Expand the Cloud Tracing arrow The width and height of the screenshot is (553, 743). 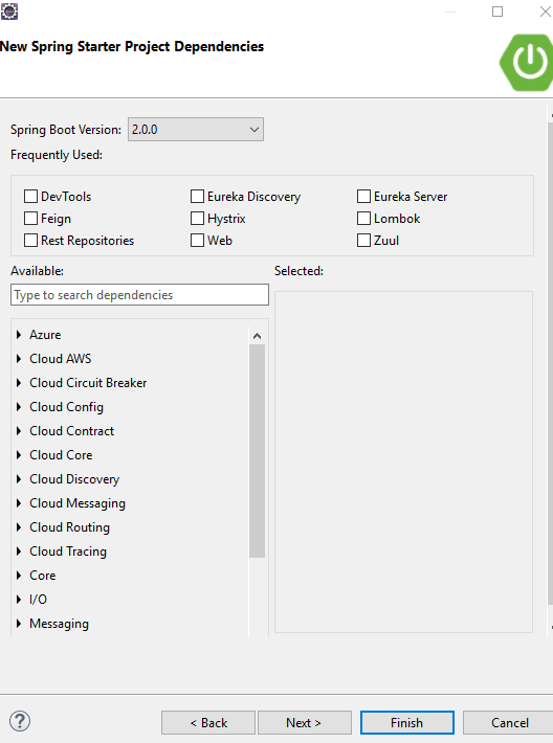pos(19,551)
